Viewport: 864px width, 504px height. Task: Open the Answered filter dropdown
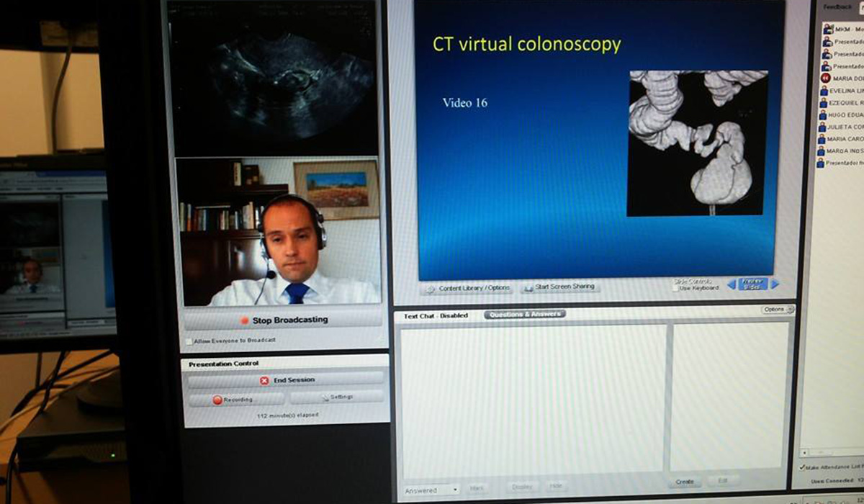(x=431, y=490)
